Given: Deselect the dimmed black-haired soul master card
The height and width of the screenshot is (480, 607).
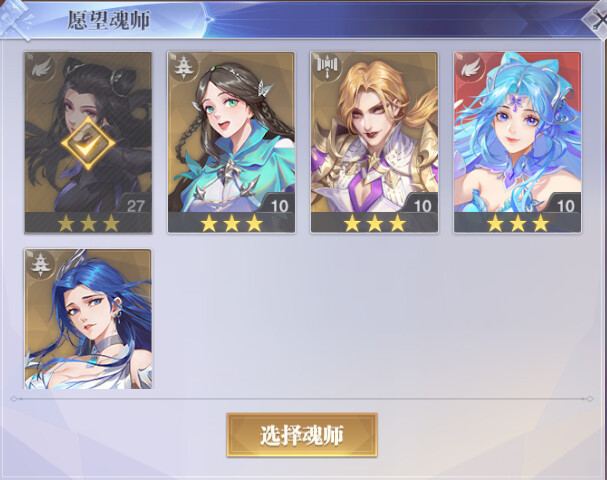Looking at the screenshot, I should (88, 142).
